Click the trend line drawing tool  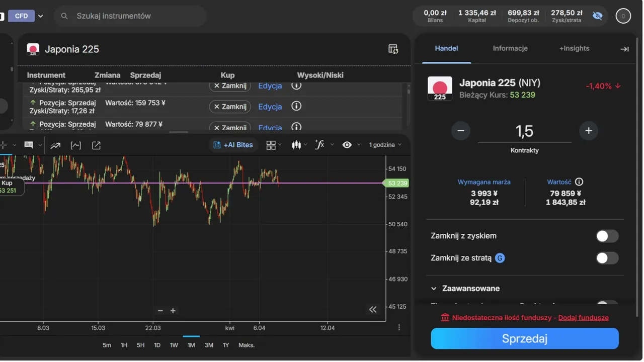[55, 145]
